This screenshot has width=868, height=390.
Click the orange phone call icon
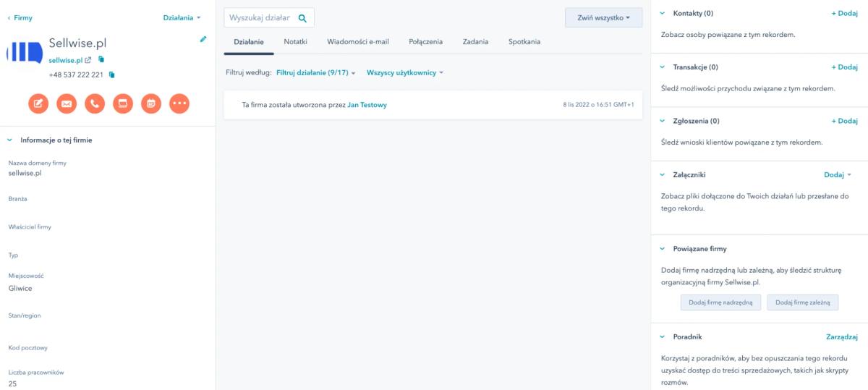click(95, 103)
